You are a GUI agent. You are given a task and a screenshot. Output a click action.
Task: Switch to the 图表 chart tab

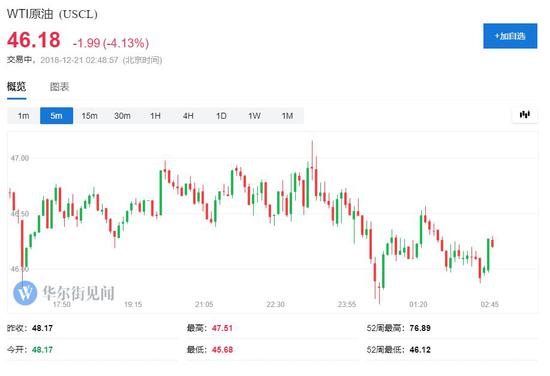pyautogui.click(x=59, y=87)
